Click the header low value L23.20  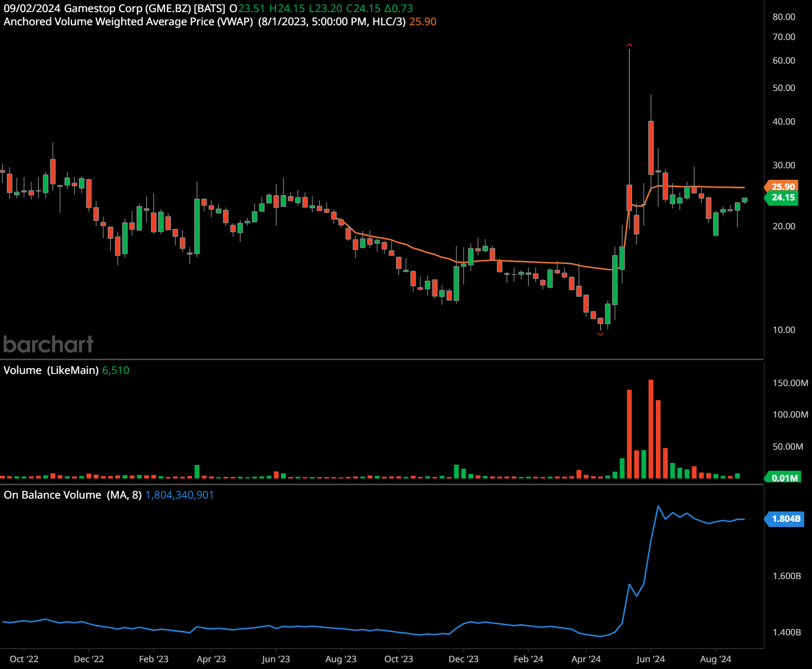[325, 8]
